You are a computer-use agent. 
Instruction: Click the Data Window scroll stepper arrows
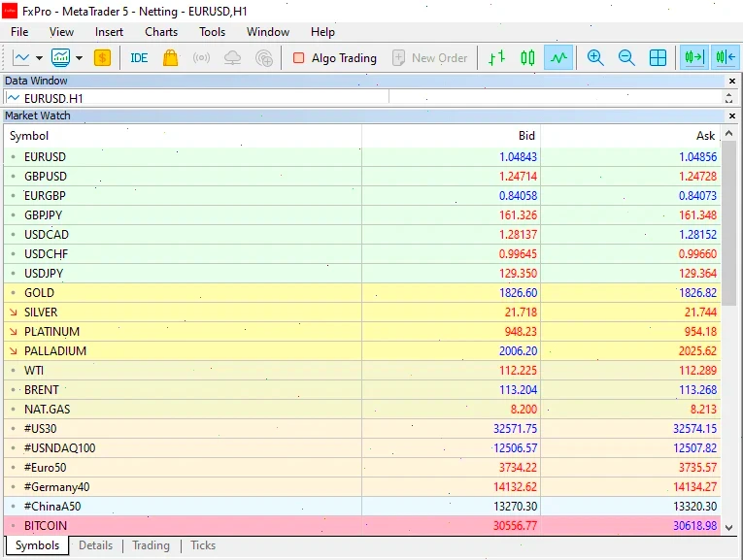click(728, 97)
